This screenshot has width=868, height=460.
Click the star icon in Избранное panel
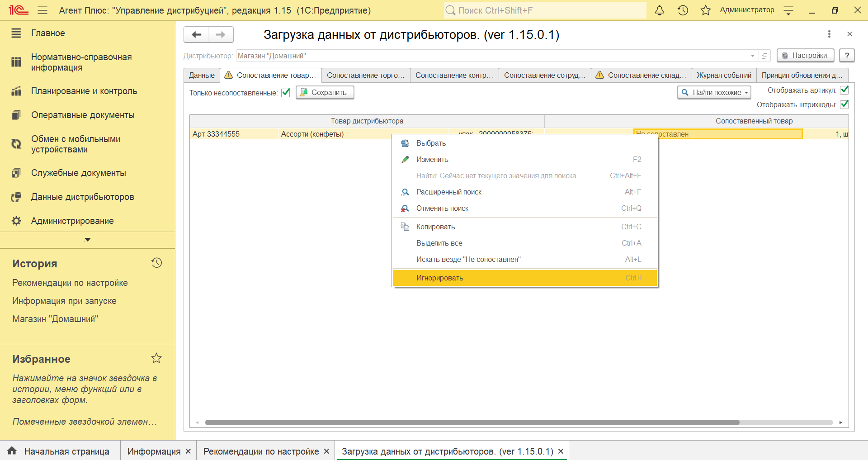point(156,358)
